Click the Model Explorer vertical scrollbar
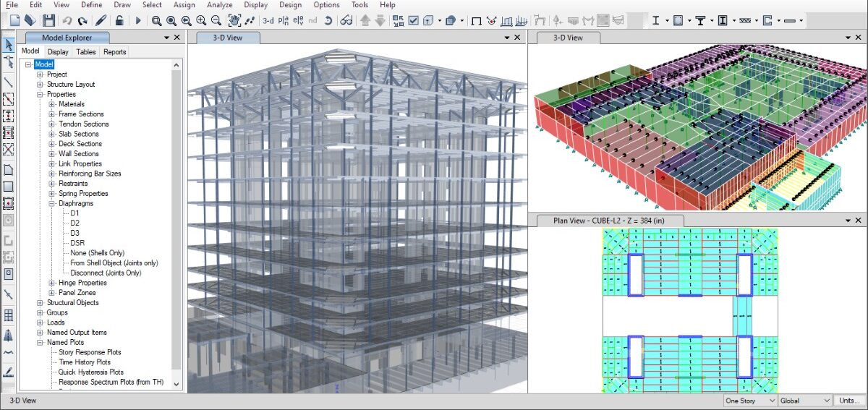Image resolution: width=868 pixels, height=410 pixels. click(x=177, y=217)
